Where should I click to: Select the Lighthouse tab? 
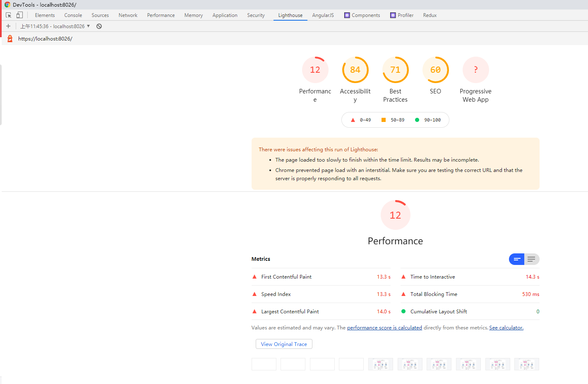290,15
